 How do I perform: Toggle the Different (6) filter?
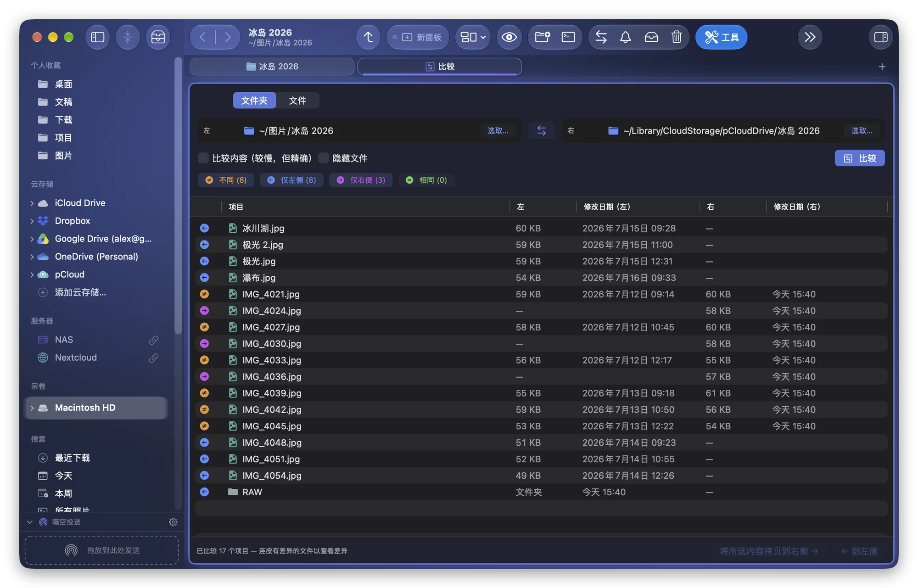click(x=226, y=180)
